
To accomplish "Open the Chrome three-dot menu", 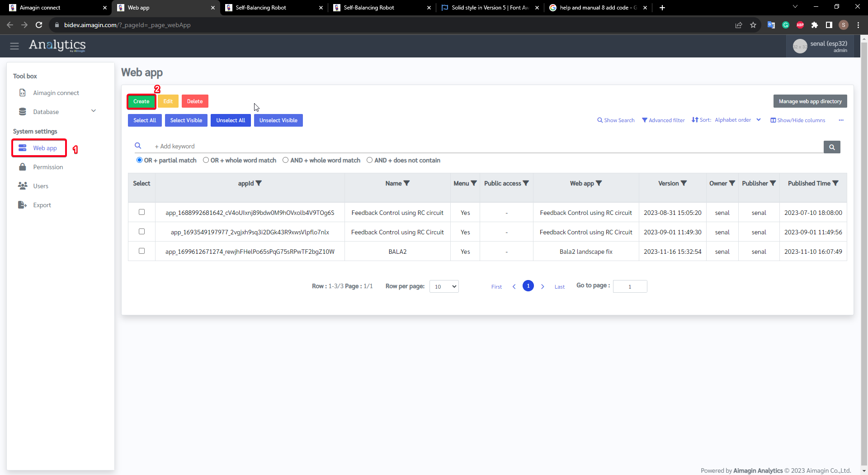I will click(858, 25).
